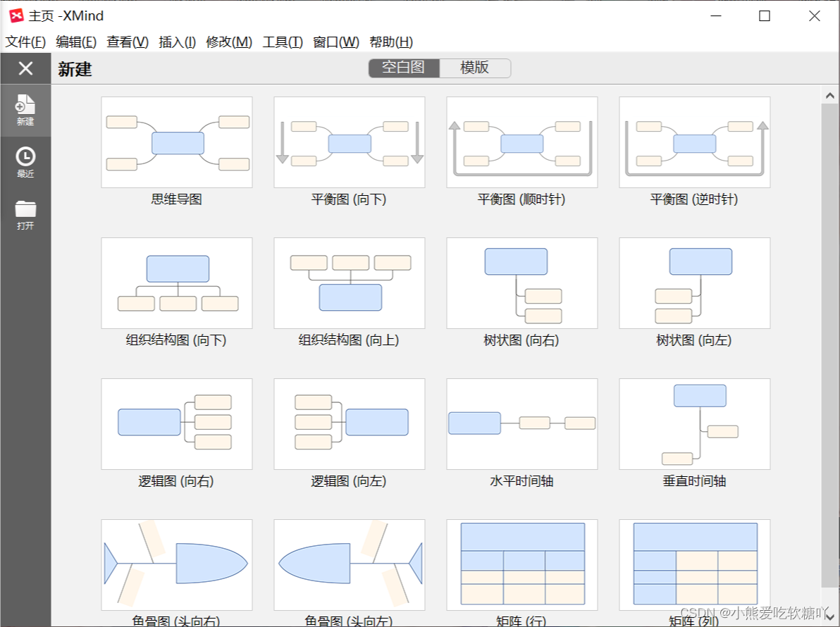Select the 垂直时间轴 thumbnail

tap(694, 424)
